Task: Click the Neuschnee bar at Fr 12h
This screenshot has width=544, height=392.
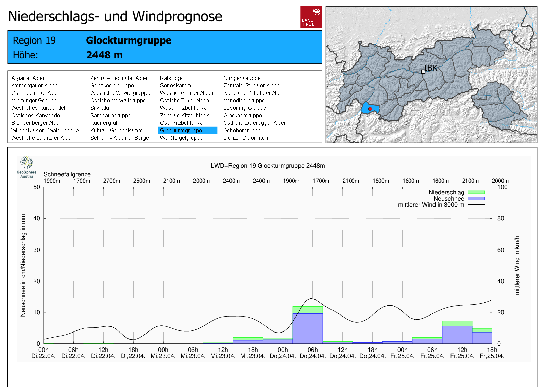Action: point(457,335)
